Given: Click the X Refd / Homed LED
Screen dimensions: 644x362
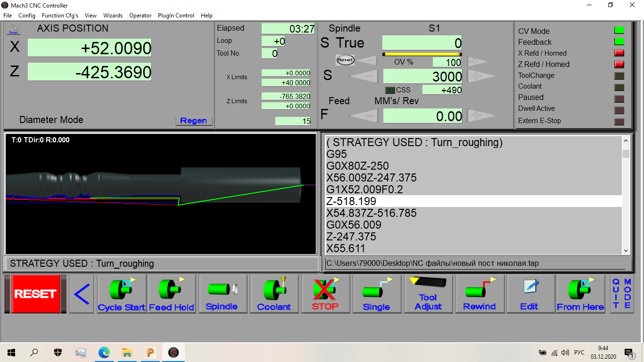Looking at the screenshot, I should [x=619, y=53].
